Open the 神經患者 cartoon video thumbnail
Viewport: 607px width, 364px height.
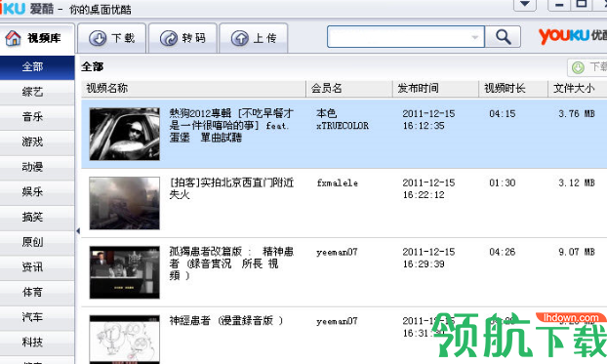[124, 340]
